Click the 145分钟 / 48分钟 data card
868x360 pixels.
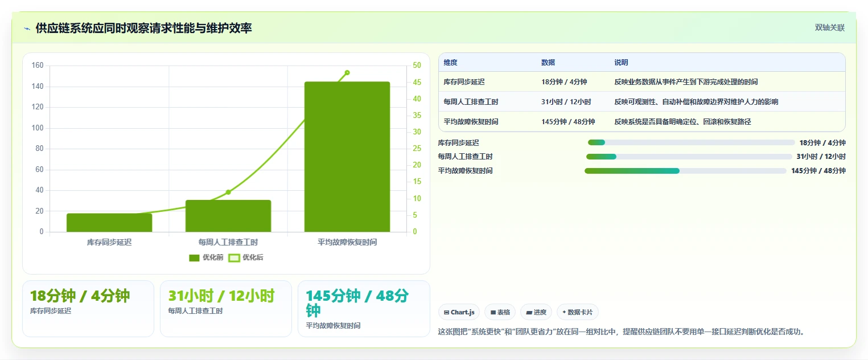point(364,309)
